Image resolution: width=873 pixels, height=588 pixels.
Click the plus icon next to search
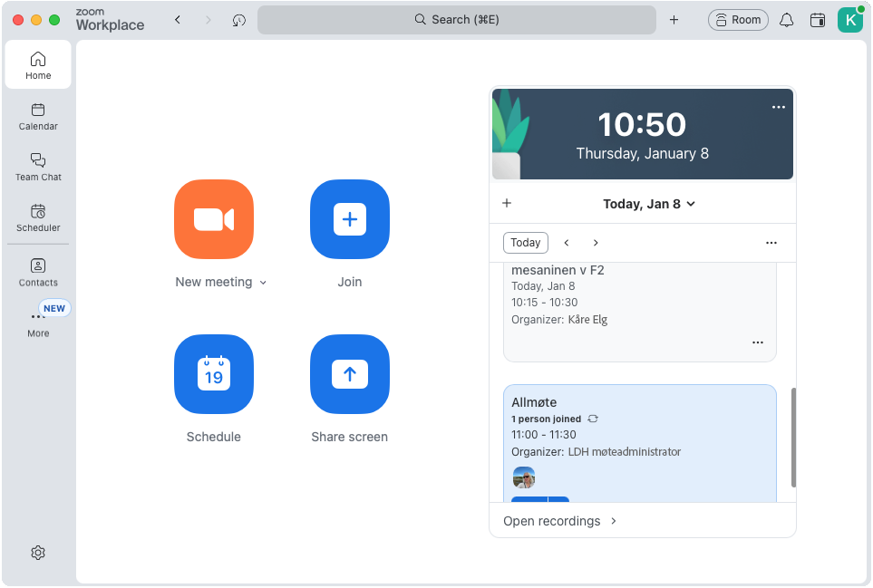674,19
